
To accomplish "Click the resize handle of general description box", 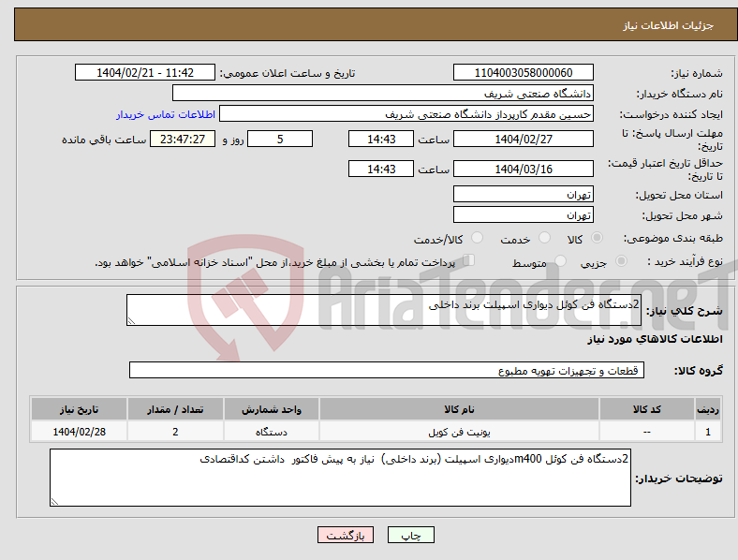I will [x=131, y=321].
